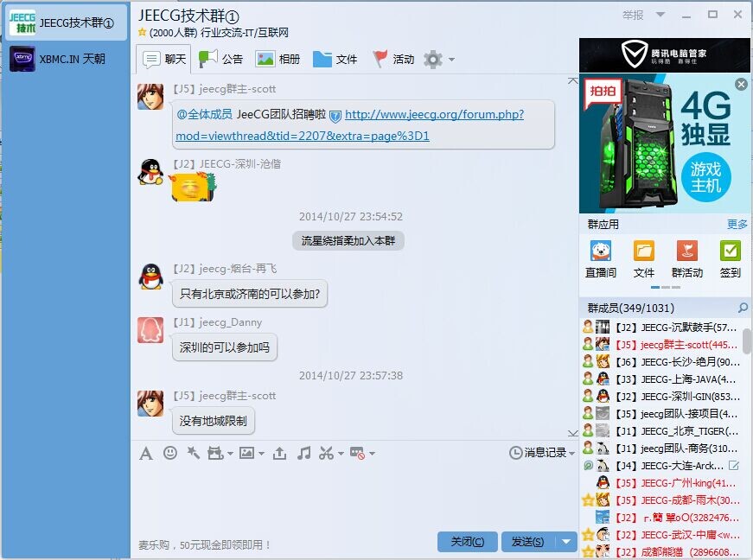Expand the send picture dropdown arrow
The image size is (753, 560).
click(261, 453)
